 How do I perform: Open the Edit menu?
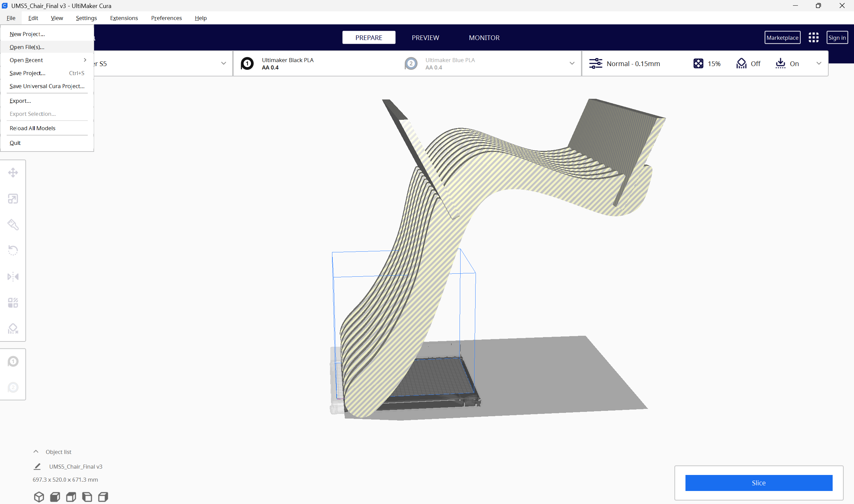point(33,18)
